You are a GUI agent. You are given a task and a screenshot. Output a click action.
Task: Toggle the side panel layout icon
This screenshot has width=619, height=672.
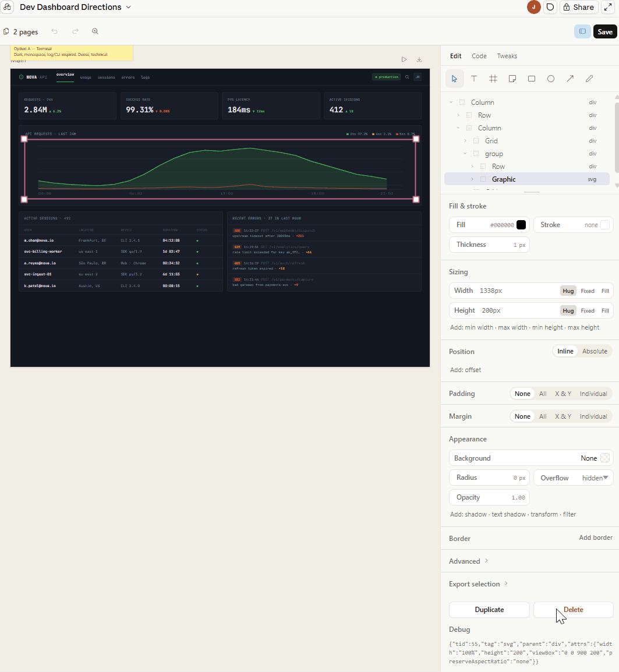[582, 31]
